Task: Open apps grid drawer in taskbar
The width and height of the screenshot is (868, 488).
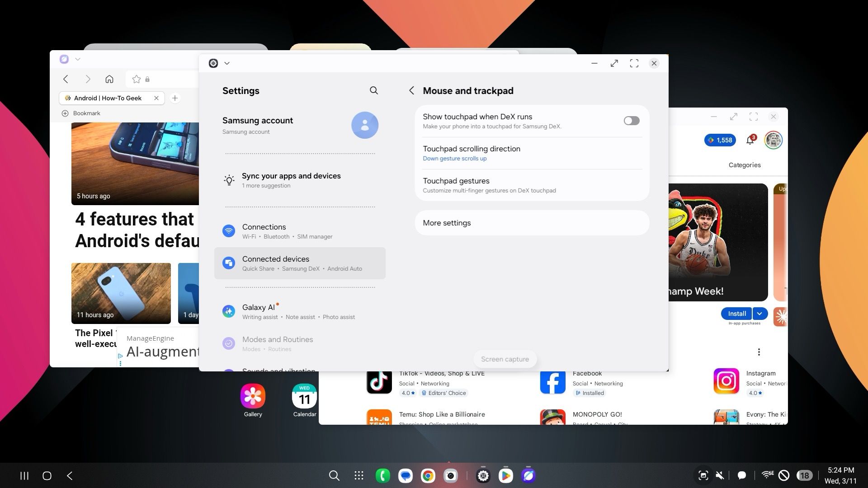Action: click(359, 476)
